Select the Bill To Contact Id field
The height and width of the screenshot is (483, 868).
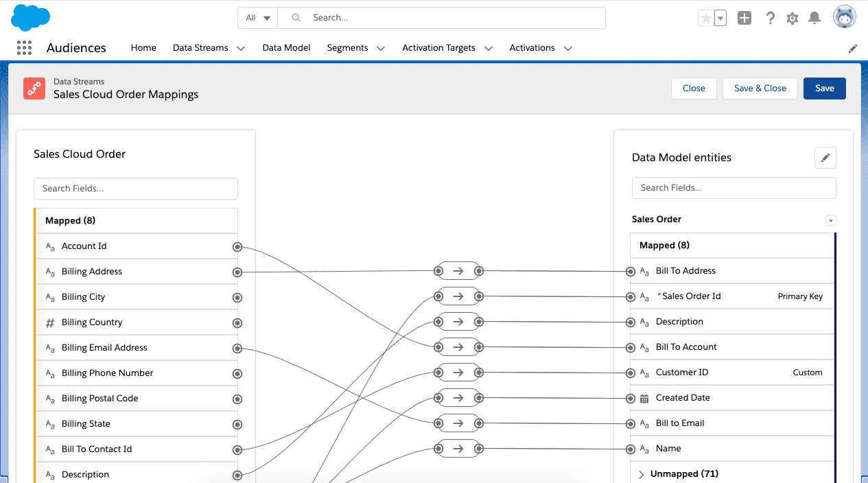[136, 449]
